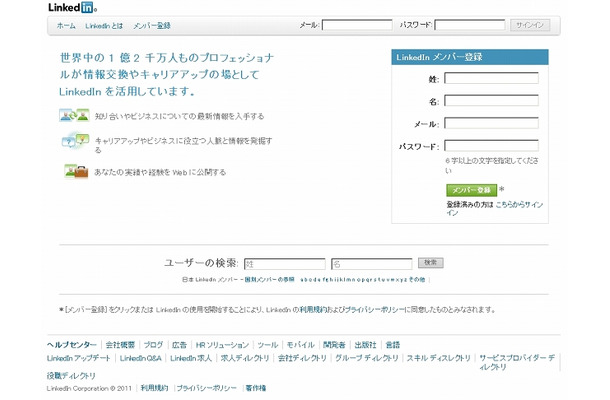The width and height of the screenshot is (610, 400).
Task: Open the 国別メンバーの参照 link
Action: click(x=269, y=279)
